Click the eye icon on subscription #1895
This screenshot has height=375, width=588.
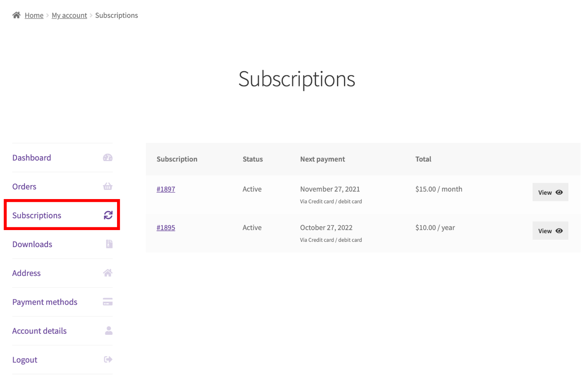(558, 230)
